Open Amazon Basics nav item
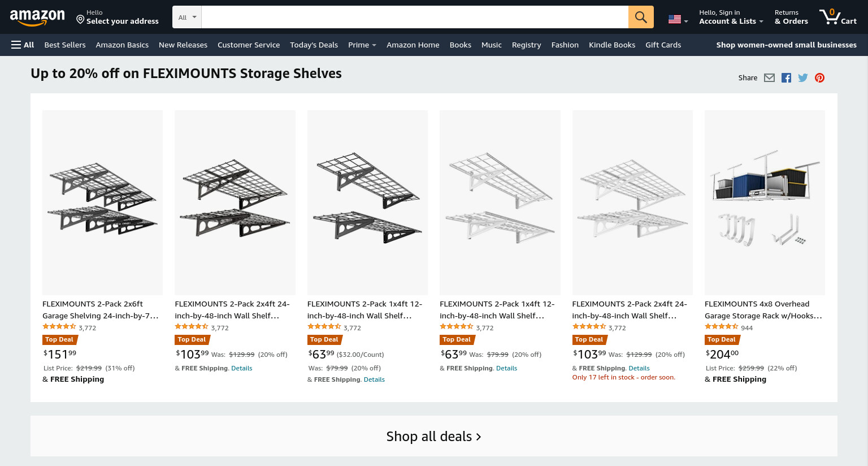The image size is (868, 466). coord(122,45)
